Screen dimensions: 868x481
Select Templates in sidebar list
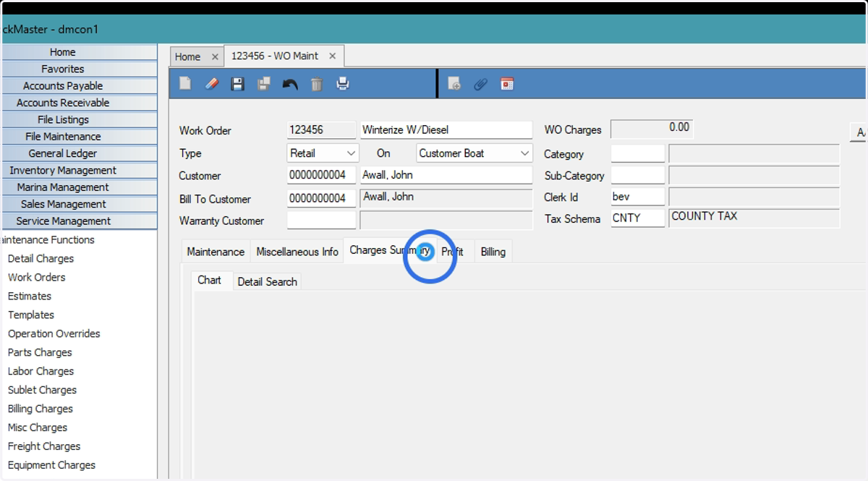click(31, 315)
